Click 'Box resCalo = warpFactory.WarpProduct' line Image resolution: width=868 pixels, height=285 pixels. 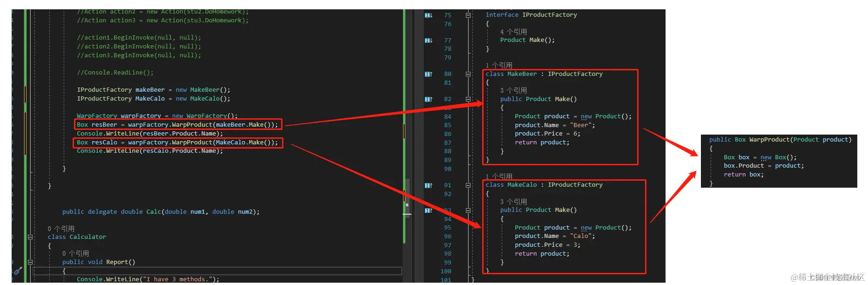coord(177,142)
